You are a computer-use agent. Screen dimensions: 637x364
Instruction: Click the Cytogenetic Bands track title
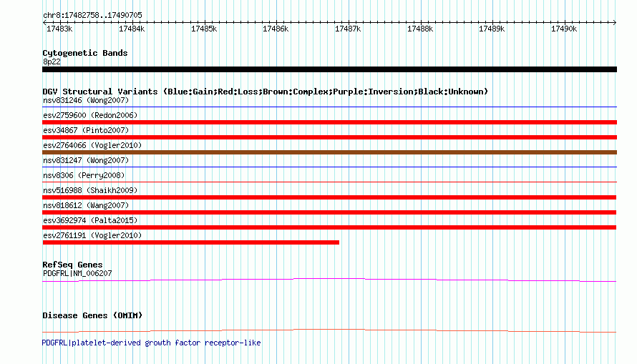point(85,53)
